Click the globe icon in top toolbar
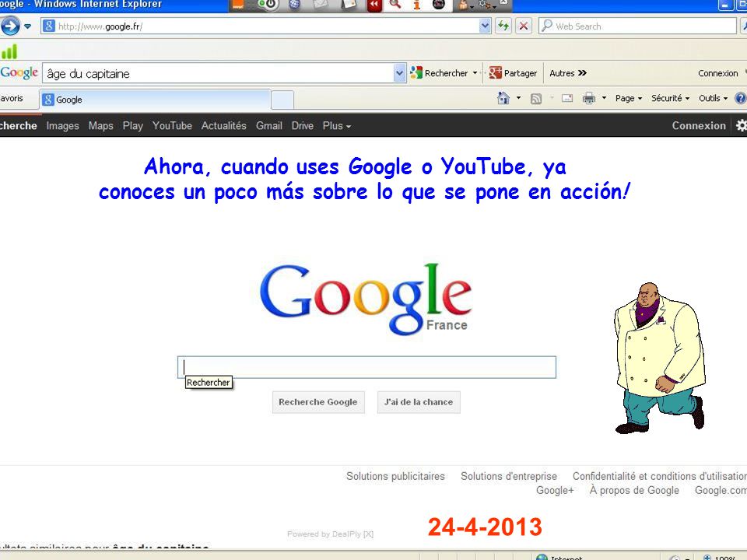 [295, 5]
